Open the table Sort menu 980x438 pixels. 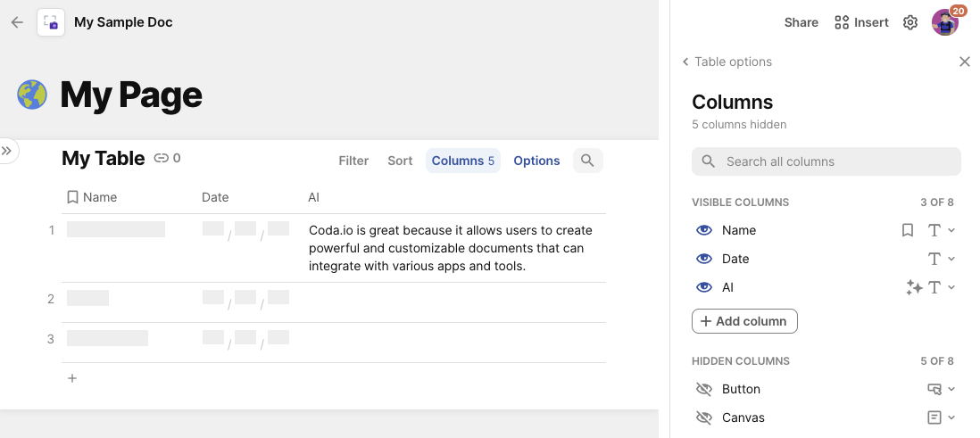coord(400,161)
